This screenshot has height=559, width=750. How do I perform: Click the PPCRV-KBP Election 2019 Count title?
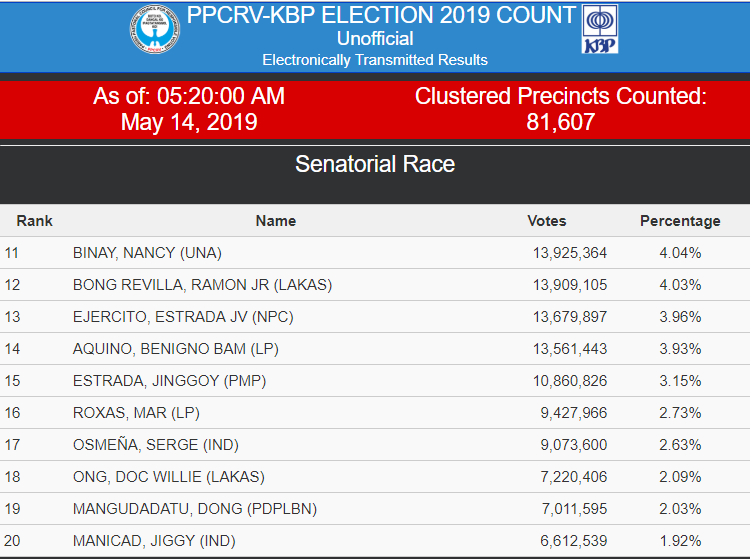381,15
